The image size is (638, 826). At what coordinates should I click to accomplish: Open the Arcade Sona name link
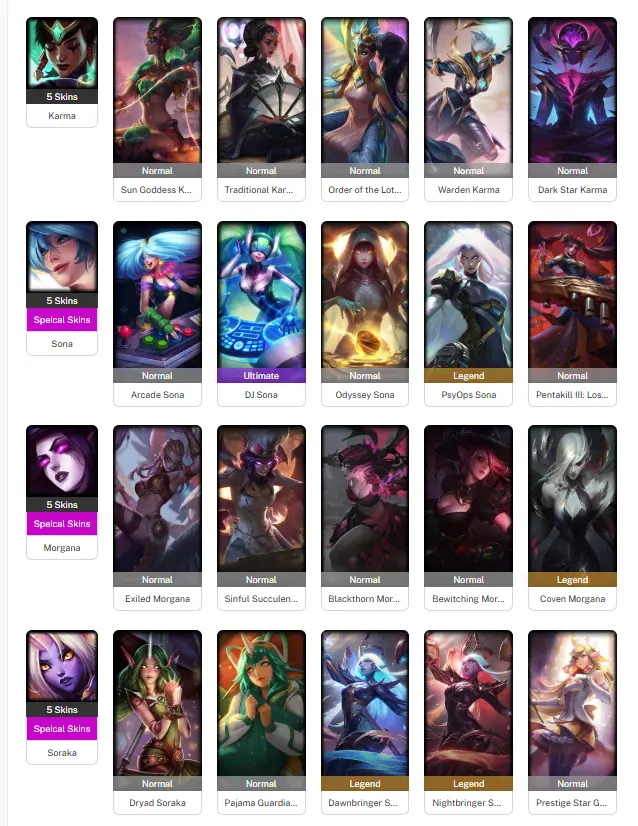coord(157,395)
